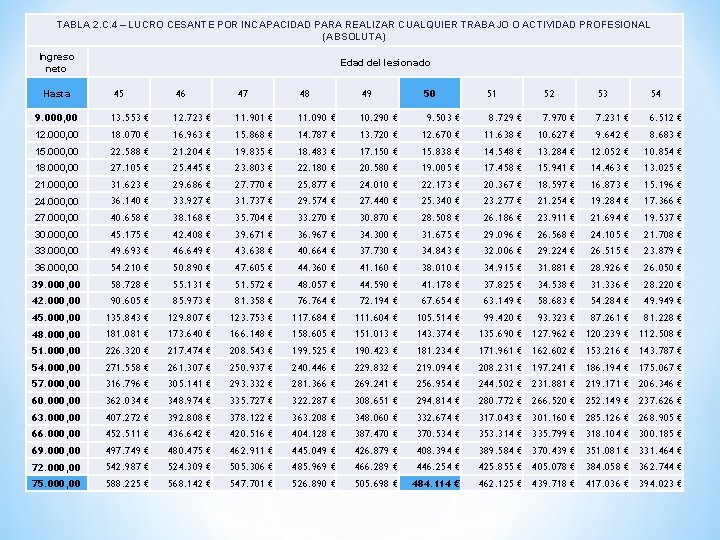720x540 pixels.
Task: Select income row label 9.000,00
Action: tap(56, 118)
